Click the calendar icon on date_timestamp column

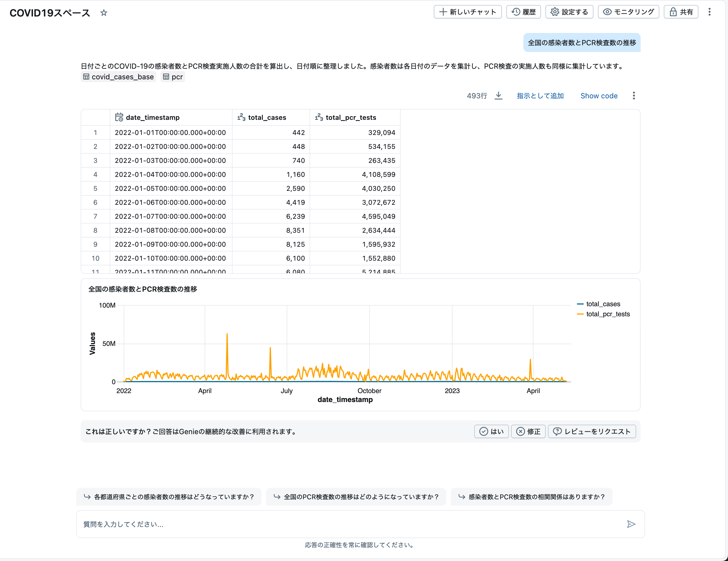(x=119, y=117)
